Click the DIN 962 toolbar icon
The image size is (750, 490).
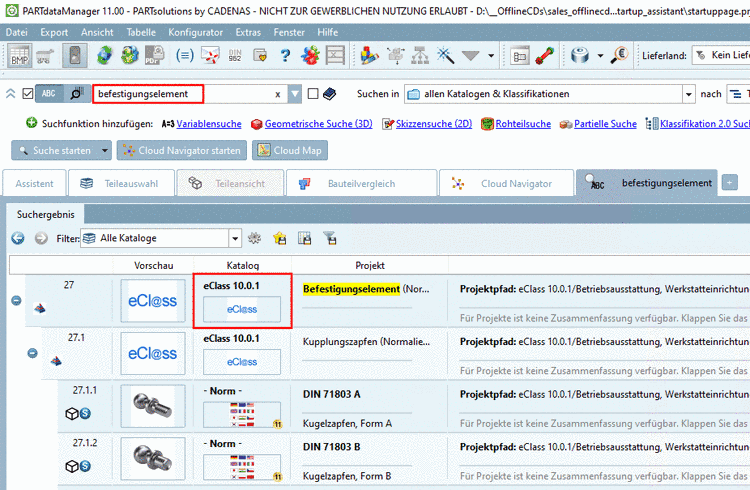coord(235,56)
